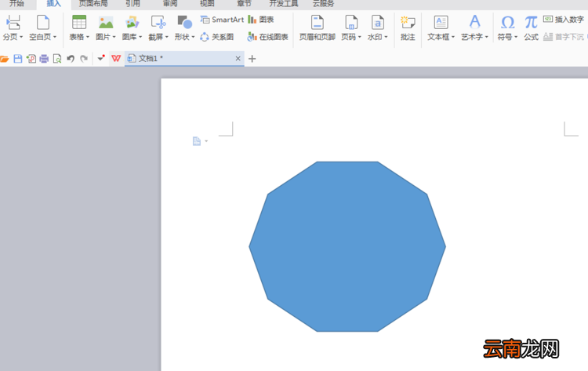Expand the 符号 dropdown arrow

[x=516, y=37]
